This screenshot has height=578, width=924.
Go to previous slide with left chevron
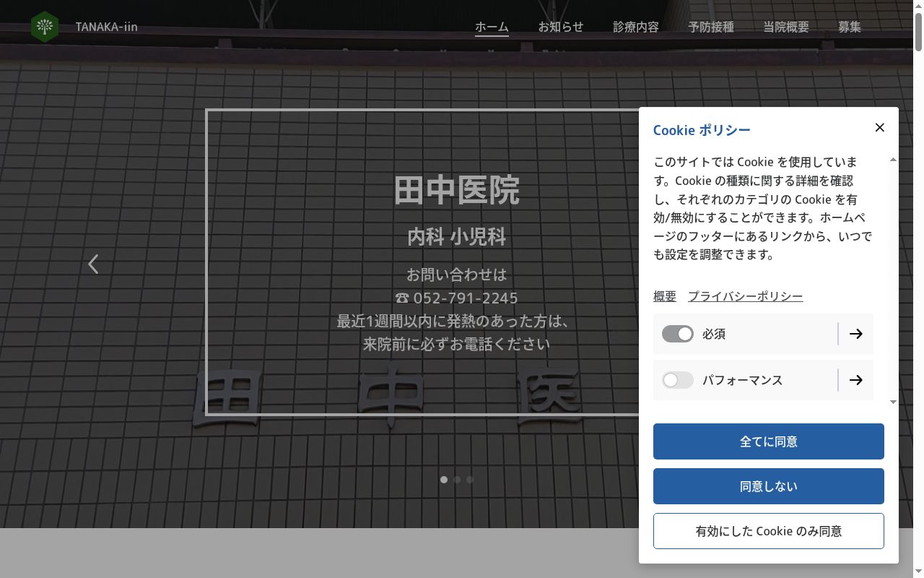(93, 264)
